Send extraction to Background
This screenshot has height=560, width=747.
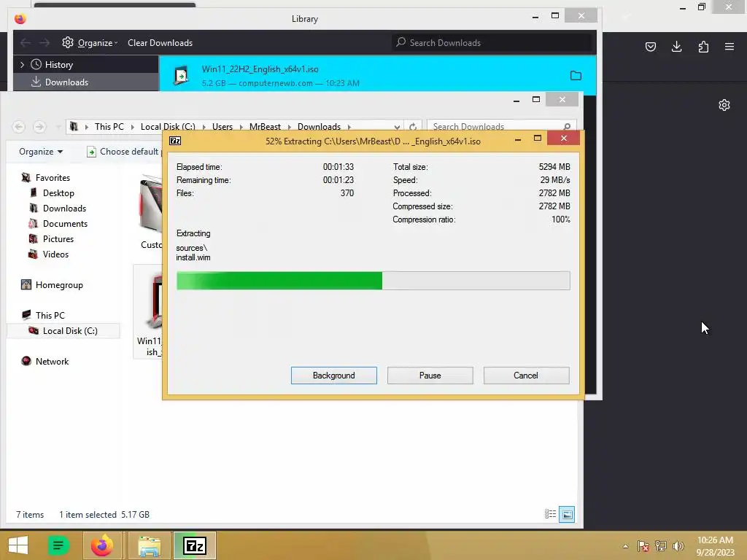coord(333,376)
